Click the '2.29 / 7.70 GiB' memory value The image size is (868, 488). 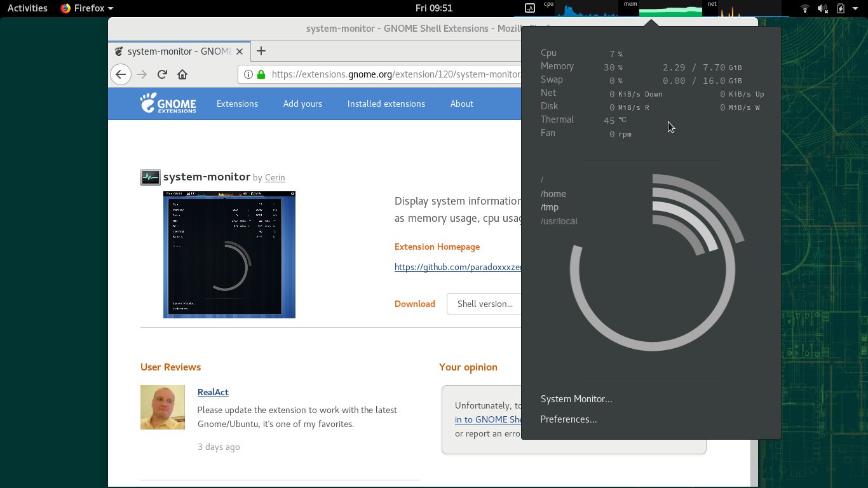click(x=702, y=67)
